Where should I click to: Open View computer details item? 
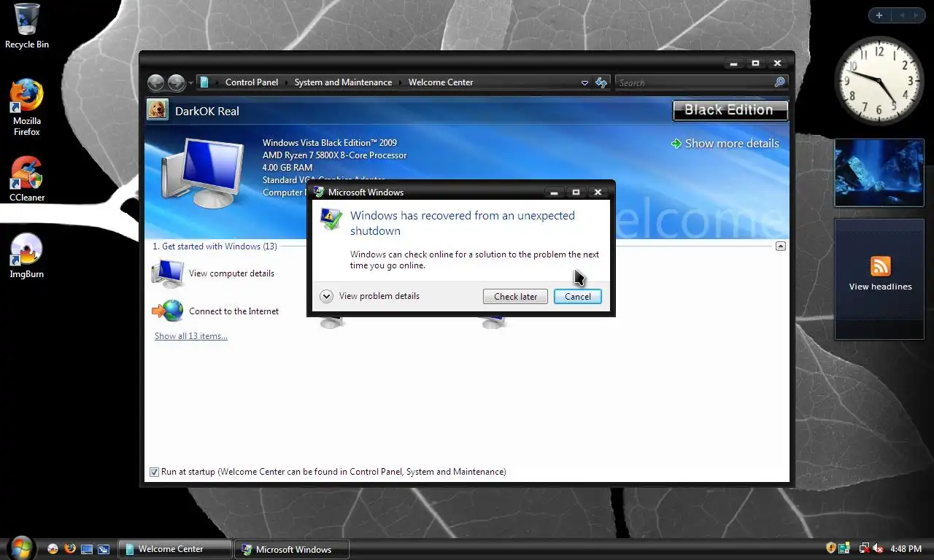point(213,273)
